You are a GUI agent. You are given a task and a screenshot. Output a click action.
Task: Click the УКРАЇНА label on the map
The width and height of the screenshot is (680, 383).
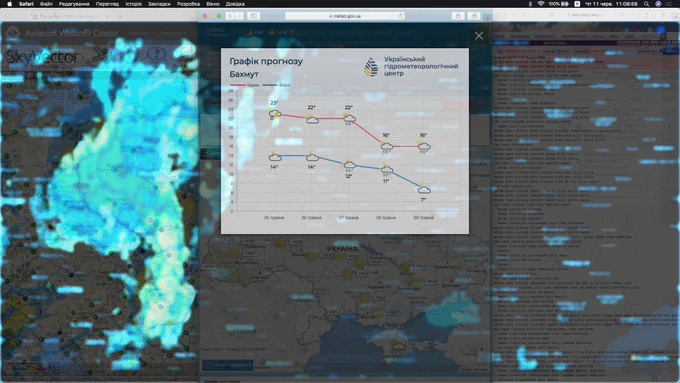(x=343, y=249)
